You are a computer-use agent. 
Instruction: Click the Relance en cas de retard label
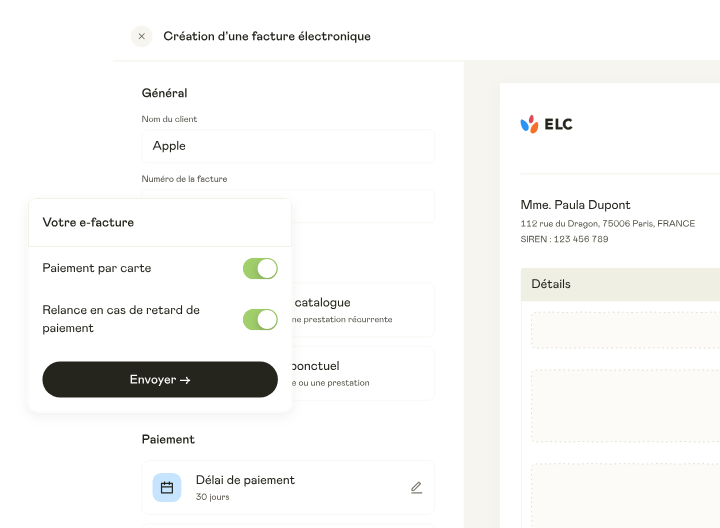click(121, 319)
